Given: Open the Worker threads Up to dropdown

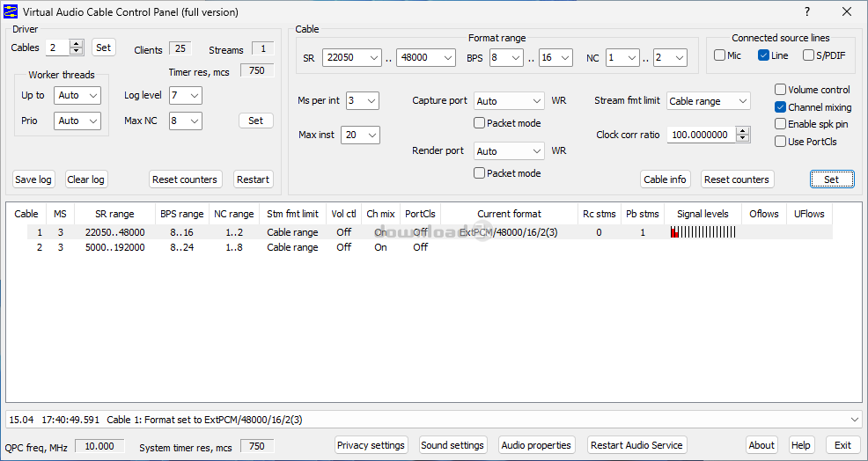Looking at the screenshot, I should tap(77, 95).
